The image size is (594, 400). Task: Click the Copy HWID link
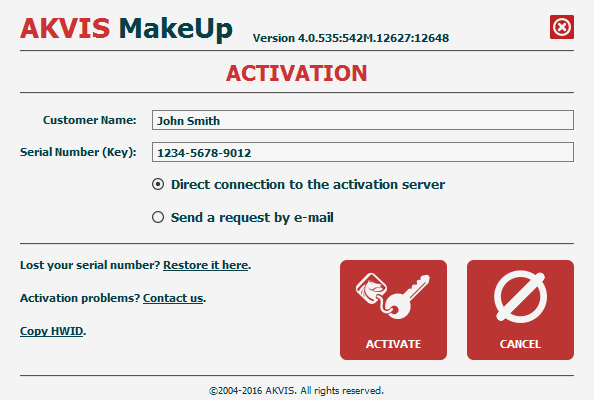pos(52,331)
